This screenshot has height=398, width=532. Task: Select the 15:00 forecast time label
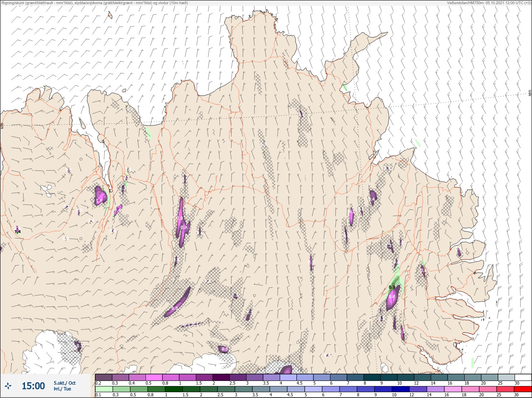tap(33, 386)
